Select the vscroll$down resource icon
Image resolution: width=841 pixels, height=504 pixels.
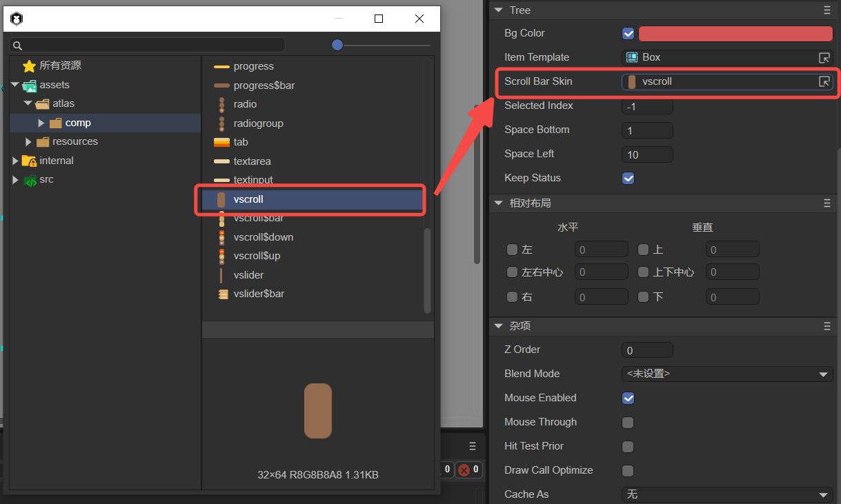pyautogui.click(x=221, y=237)
